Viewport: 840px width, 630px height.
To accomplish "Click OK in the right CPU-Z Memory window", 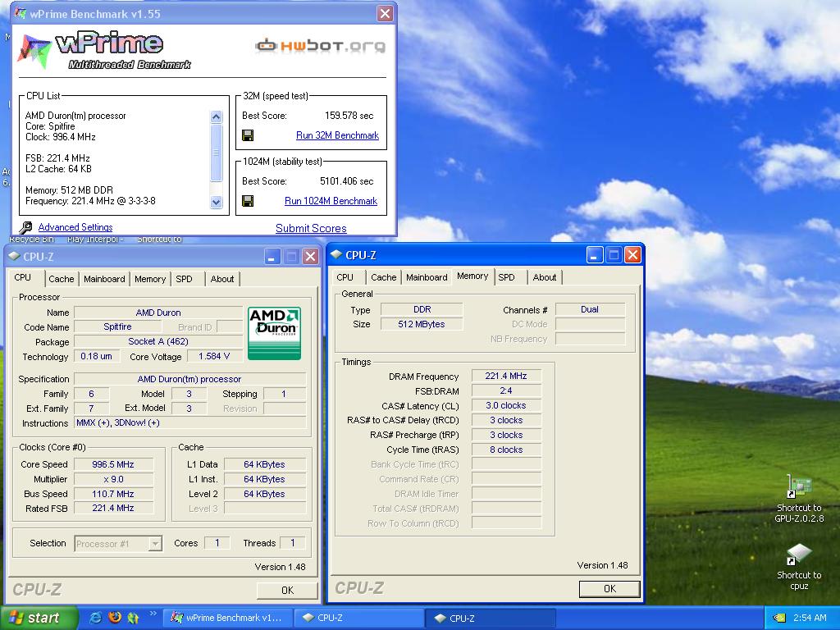I will click(x=609, y=588).
